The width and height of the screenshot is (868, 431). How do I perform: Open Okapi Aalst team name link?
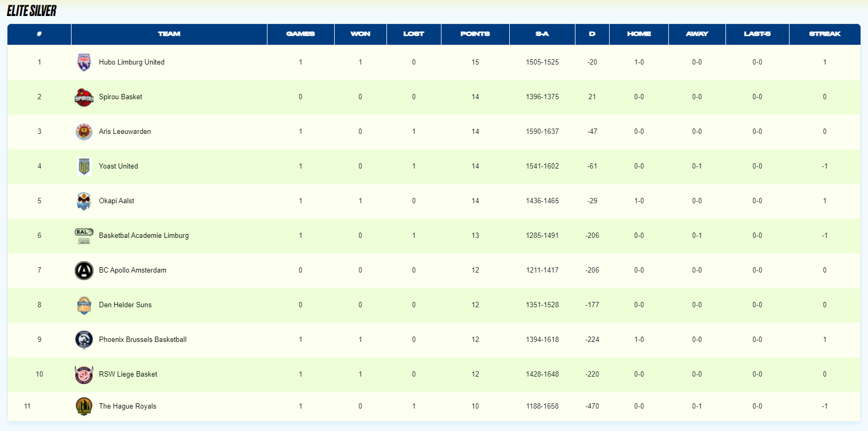116,201
